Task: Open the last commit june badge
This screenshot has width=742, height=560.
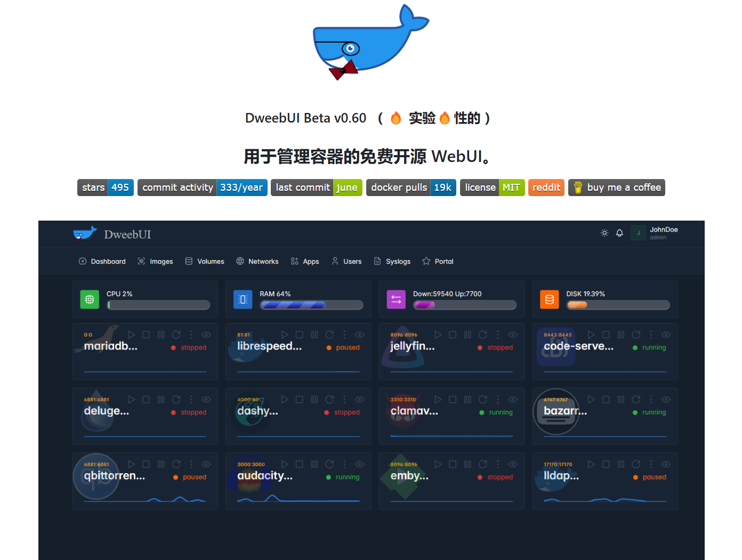Action: (317, 188)
